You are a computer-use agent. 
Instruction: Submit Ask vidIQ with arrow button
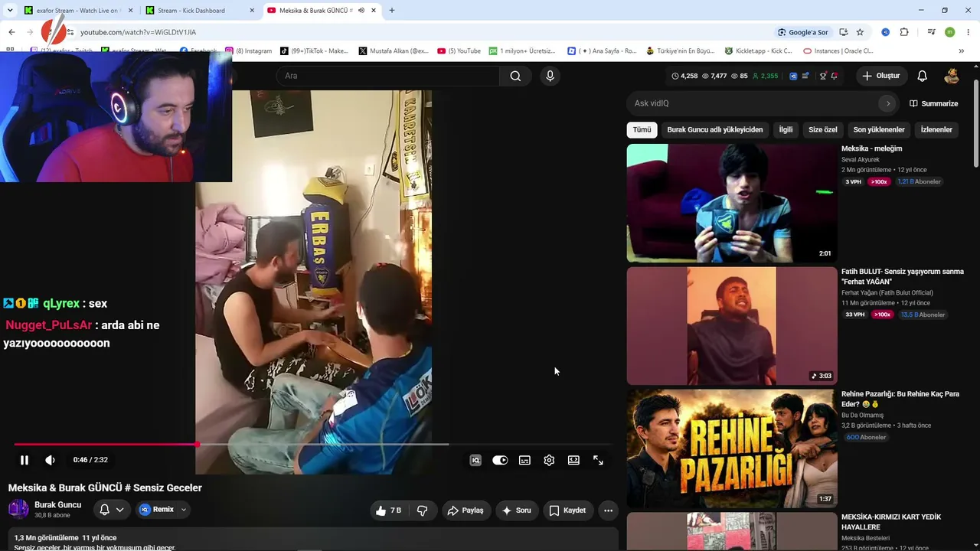[888, 103]
